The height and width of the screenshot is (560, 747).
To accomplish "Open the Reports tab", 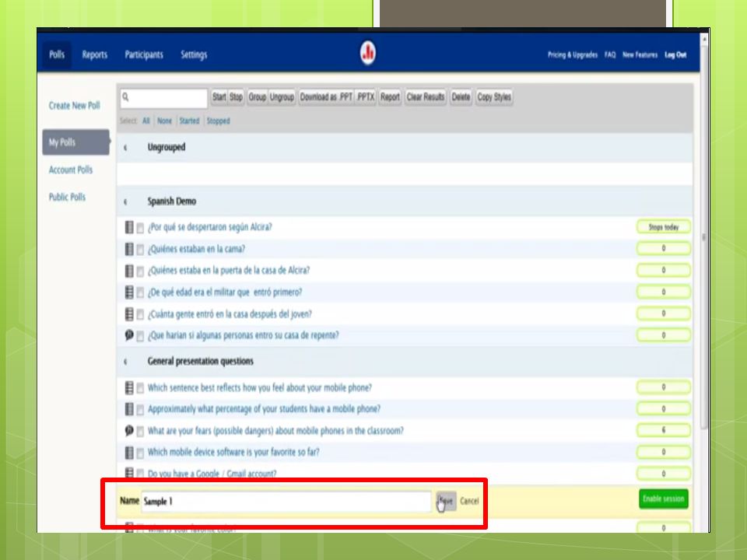I will 94,54.
